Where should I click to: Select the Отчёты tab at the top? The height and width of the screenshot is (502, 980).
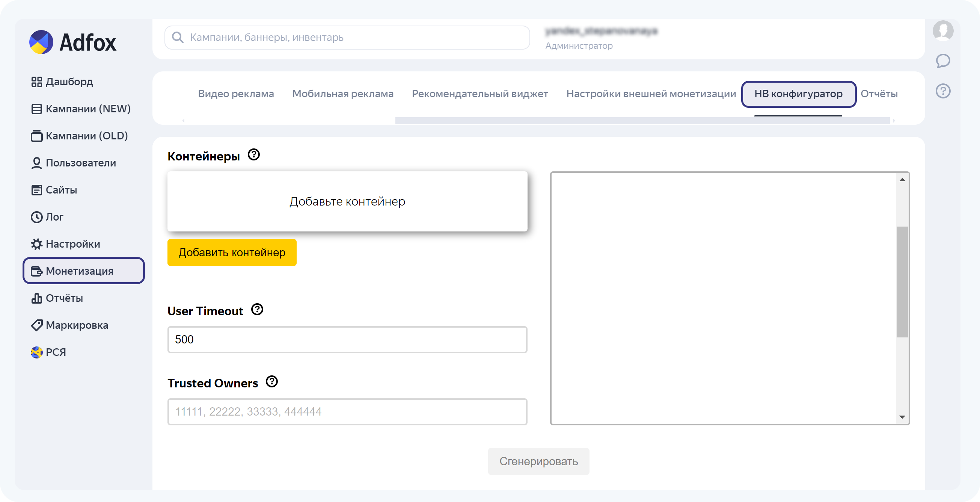[x=879, y=94]
